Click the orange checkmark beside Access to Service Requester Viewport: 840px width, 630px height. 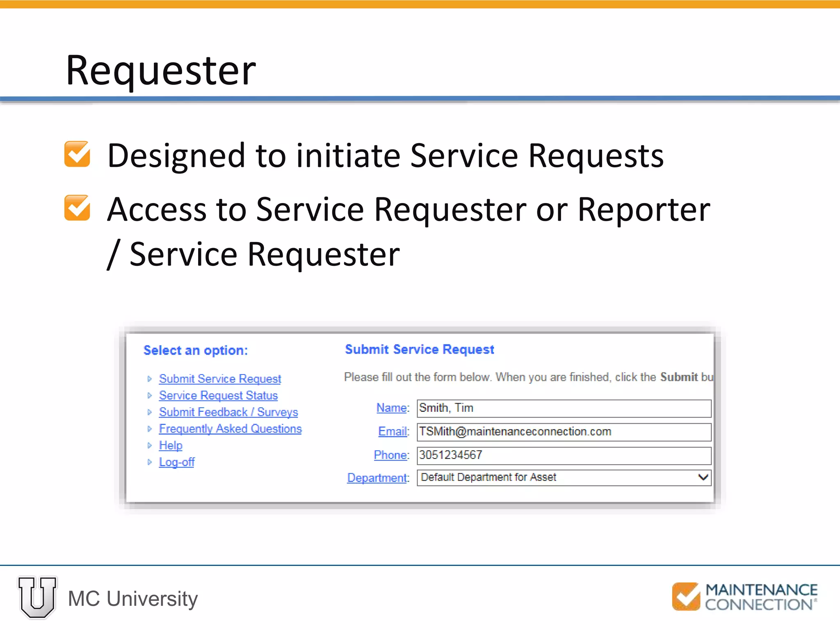pos(77,208)
